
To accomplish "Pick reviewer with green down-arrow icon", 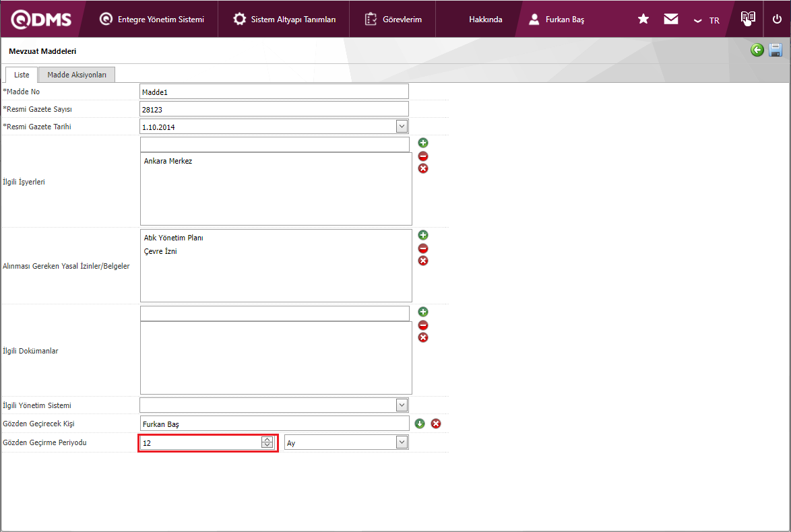I will [420, 424].
